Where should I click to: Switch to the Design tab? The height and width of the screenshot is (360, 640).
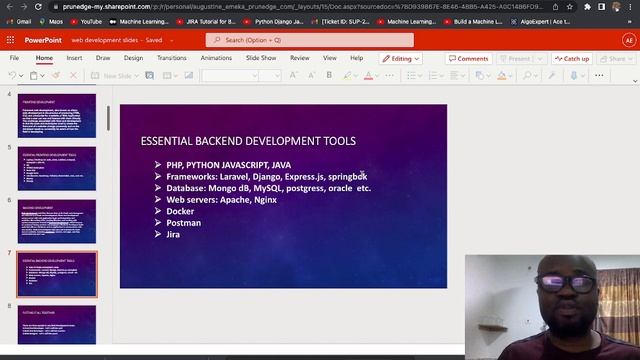tap(133, 58)
